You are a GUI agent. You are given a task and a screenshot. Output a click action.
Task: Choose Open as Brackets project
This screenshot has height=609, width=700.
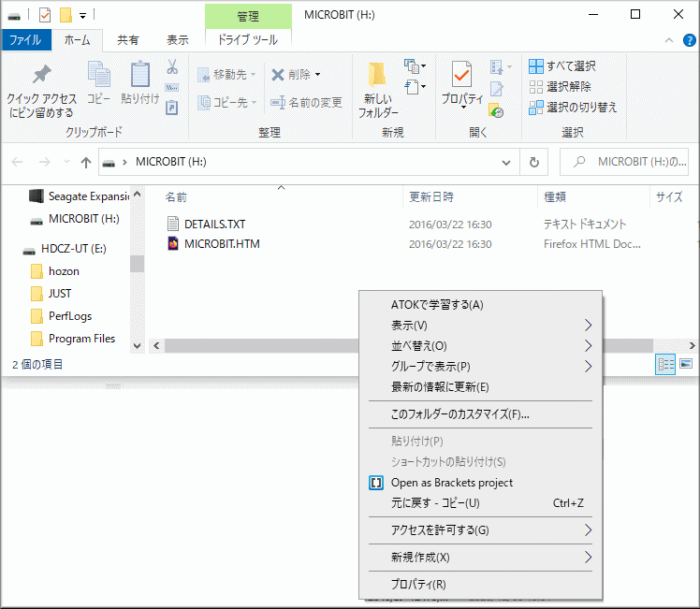coord(480,483)
